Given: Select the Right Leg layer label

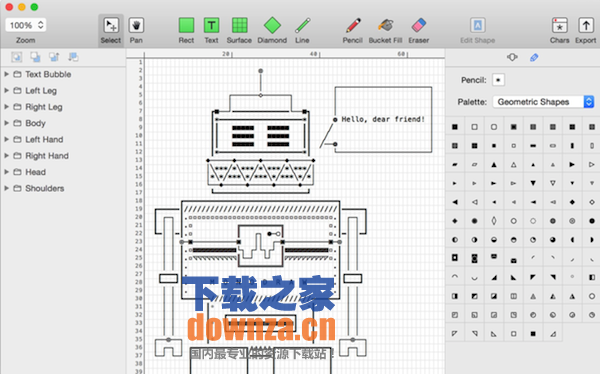Looking at the screenshot, I should pos(44,107).
